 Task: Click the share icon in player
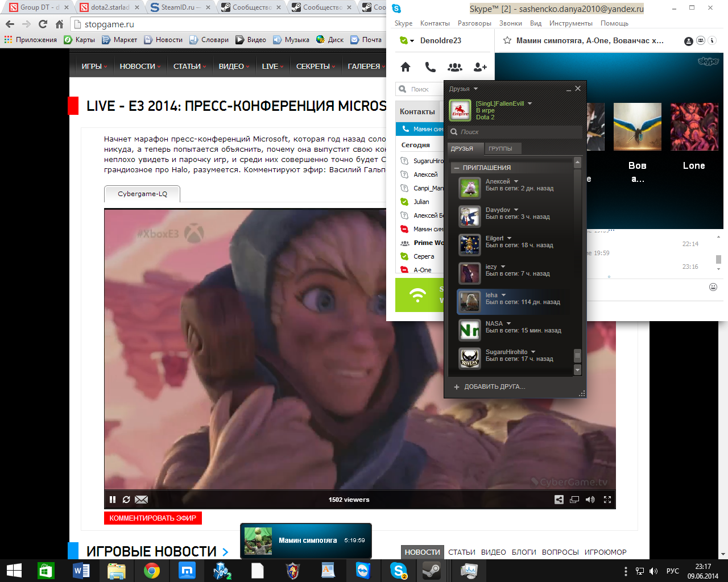point(559,500)
